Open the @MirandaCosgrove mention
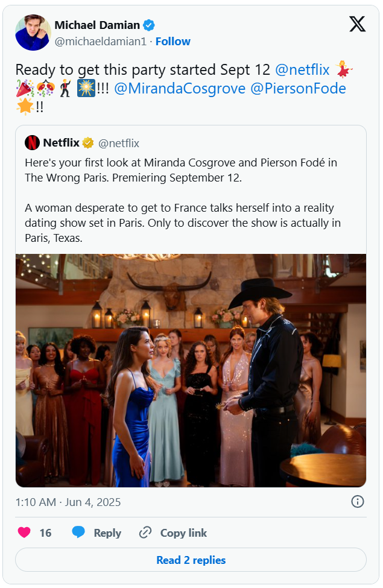 click(180, 89)
